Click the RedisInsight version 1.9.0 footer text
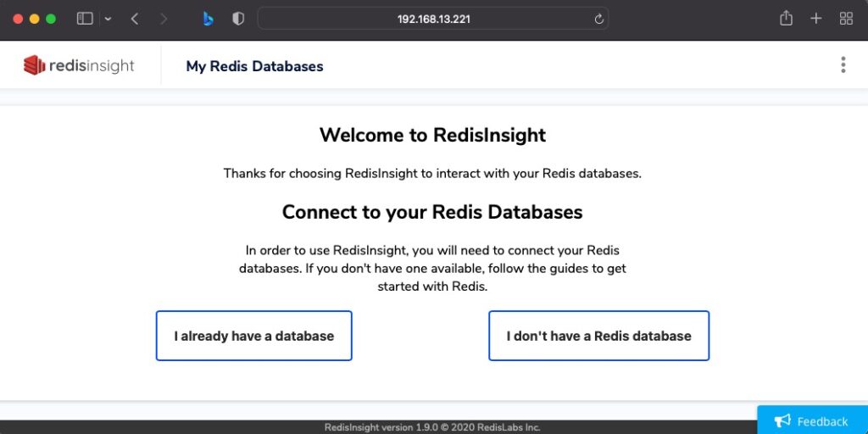Viewport: 868px width, 434px height. (x=432, y=427)
